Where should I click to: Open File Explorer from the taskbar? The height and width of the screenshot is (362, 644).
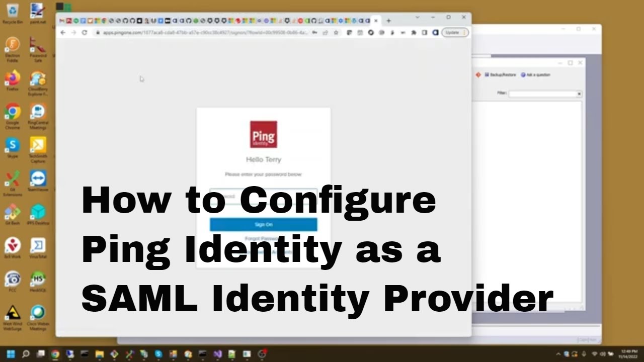[100, 354]
